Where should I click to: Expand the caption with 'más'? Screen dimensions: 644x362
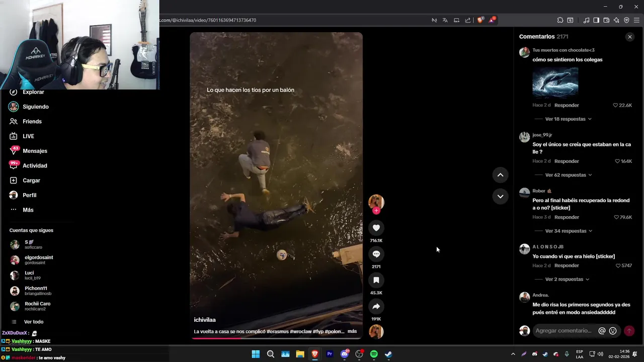[x=352, y=331]
